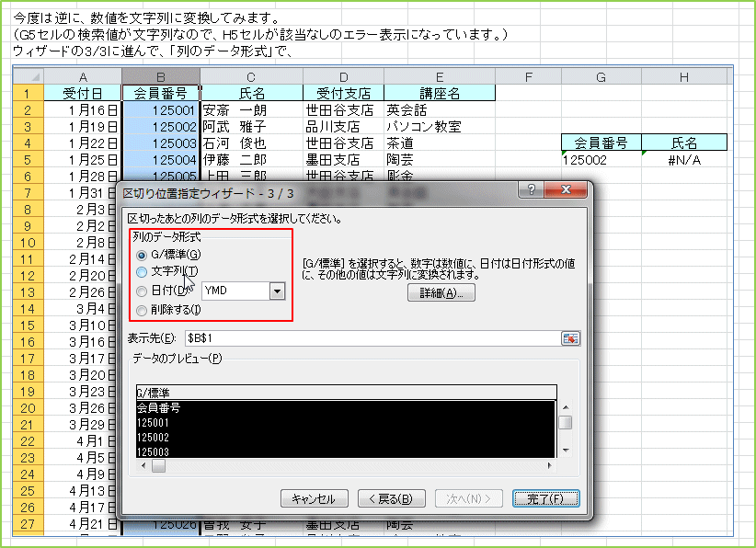Select column C header
Image resolution: width=756 pixels, height=548 pixels.
[x=251, y=76]
